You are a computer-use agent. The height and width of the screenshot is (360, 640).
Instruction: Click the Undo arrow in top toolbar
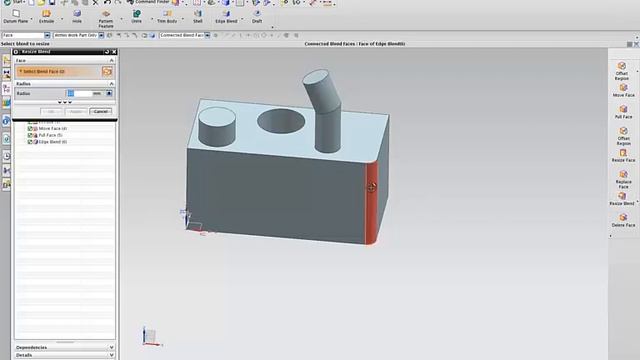tap(107, 2)
